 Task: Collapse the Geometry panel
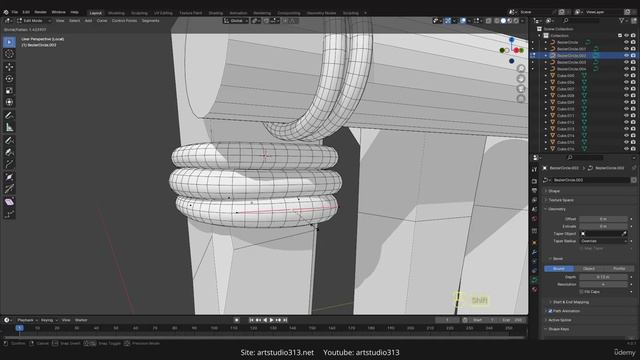[x=556, y=209]
